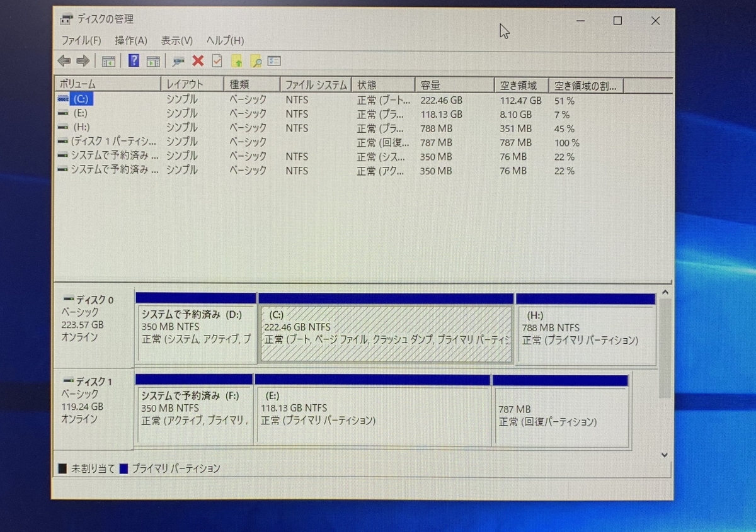Viewport: 756px width, 532px height.
Task: Click the red X delete icon
Action: pos(198,60)
